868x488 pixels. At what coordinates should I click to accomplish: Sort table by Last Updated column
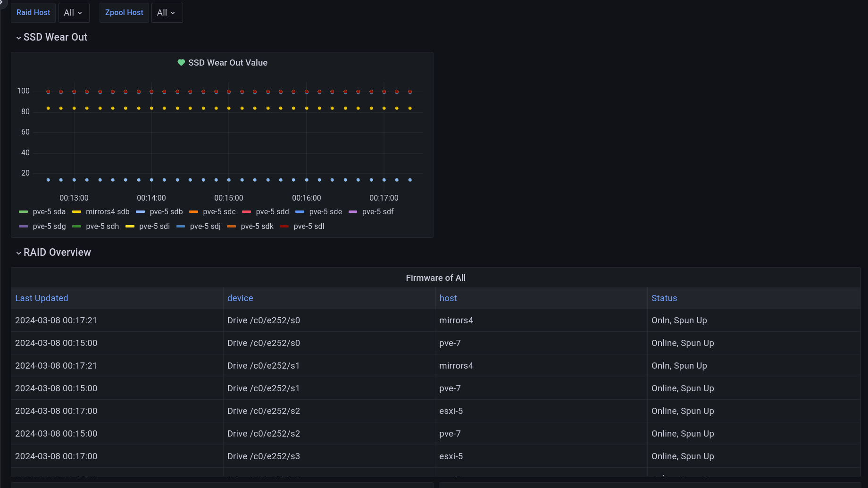42,298
